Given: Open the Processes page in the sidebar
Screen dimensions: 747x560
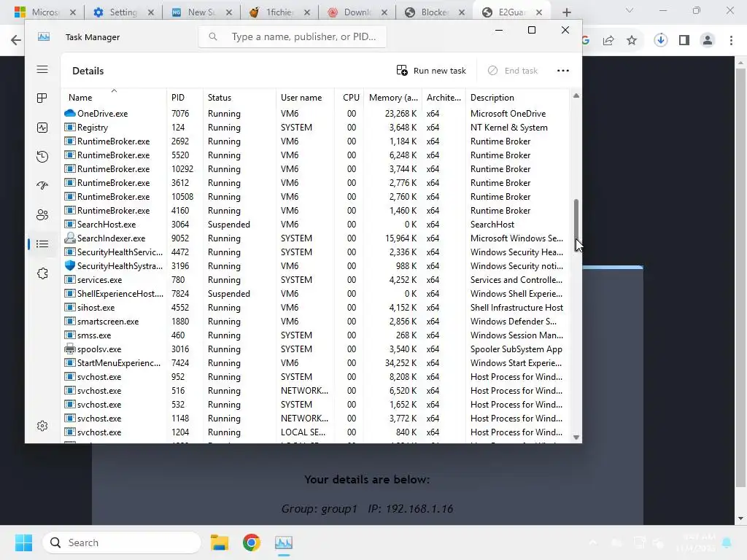Looking at the screenshot, I should point(42,98).
